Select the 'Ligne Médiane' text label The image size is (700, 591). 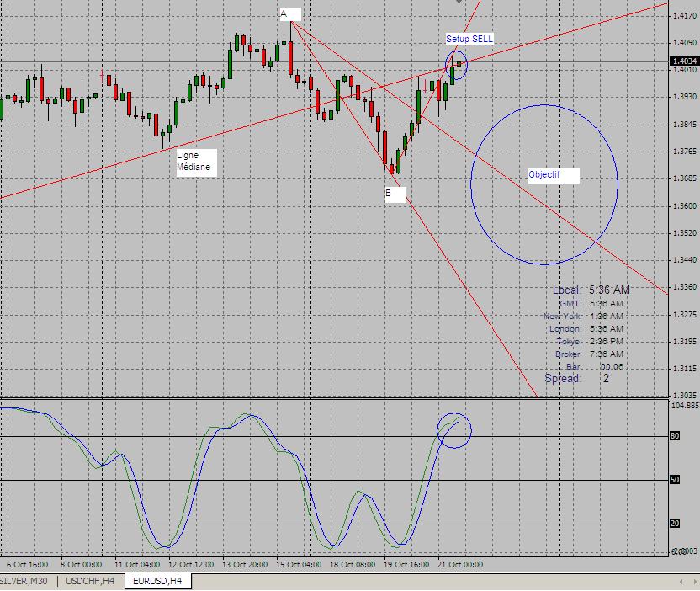click(196, 162)
